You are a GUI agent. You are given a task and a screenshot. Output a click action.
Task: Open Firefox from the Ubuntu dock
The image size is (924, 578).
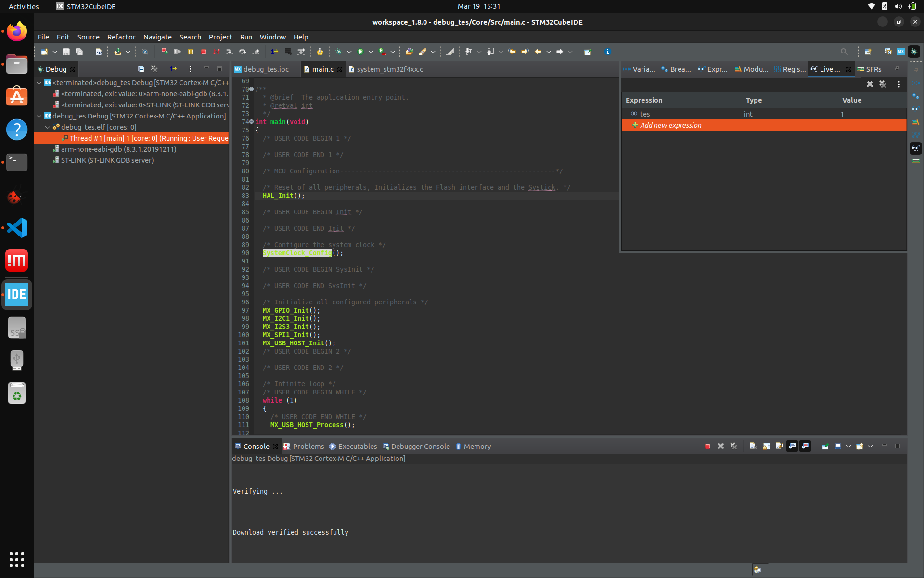pos(17,31)
